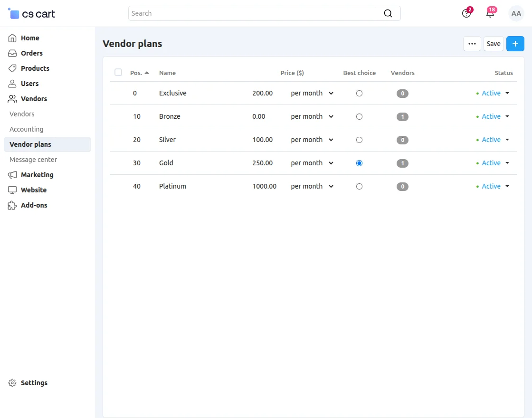Click the Save button

point(494,44)
